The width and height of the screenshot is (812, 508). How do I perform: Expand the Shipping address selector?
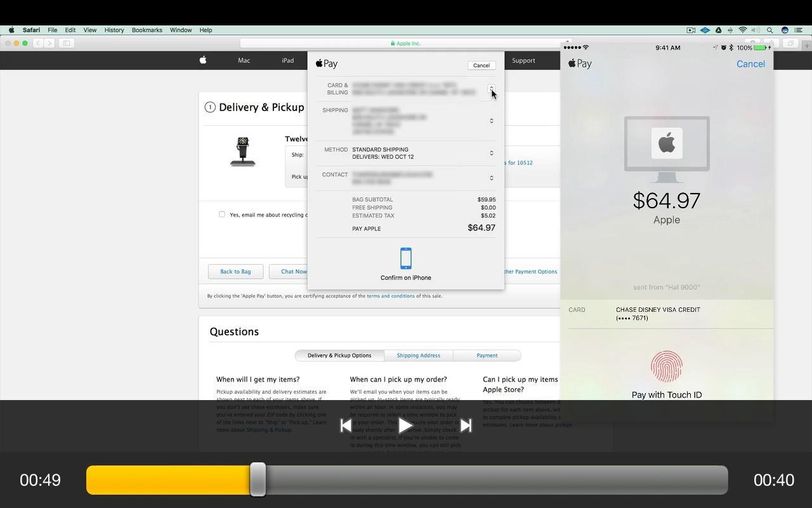click(x=491, y=121)
